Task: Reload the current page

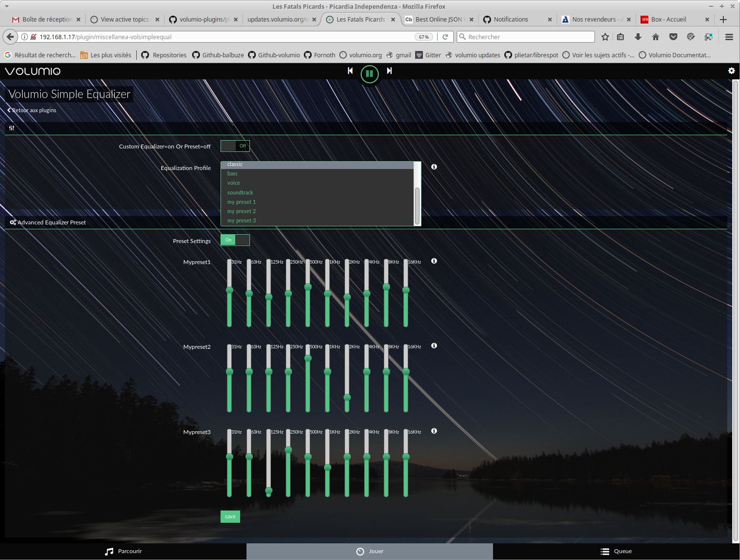Action: pyautogui.click(x=445, y=37)
